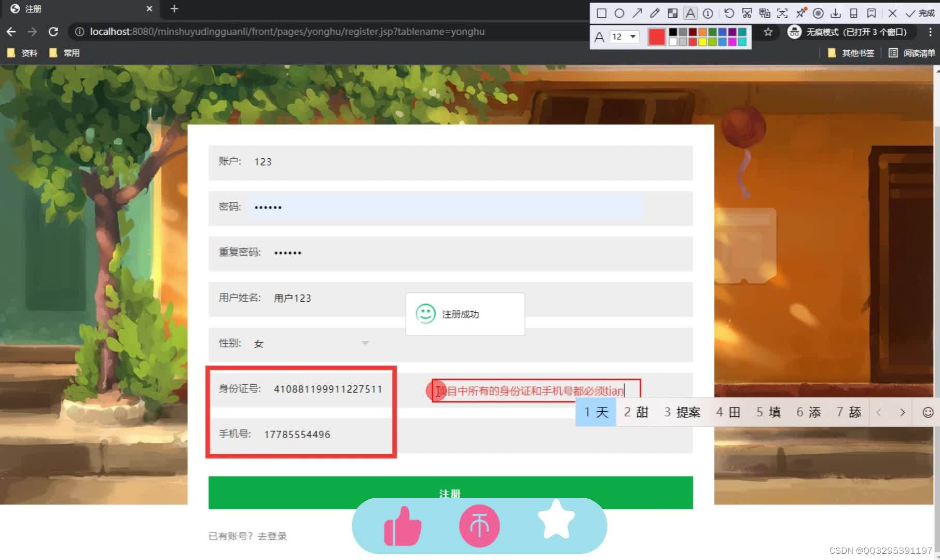The width and height of the screenshot is (940, 560).
Task: Run text recognition on screenshot
Action: [782, 13]
